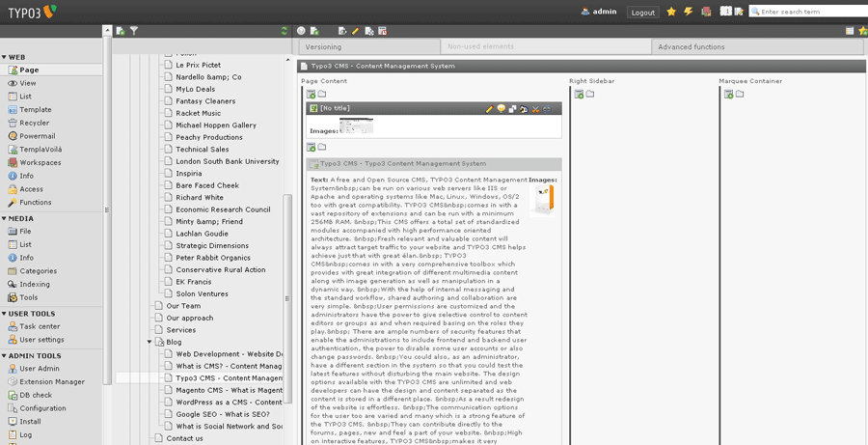The image size is (868, 445).
Task: Click the icon left of the scissors
Action: pyautogui.click(x=524, y=109)
